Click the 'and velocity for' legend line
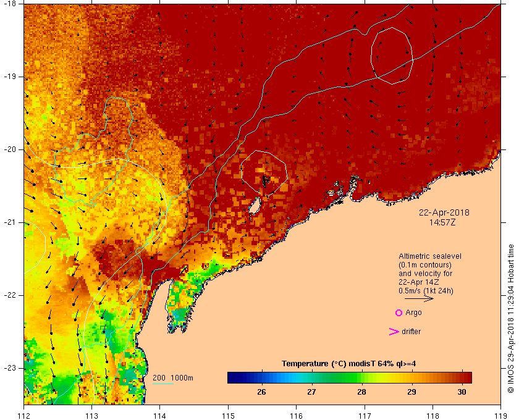 pyautogui.click(x=425, y=274)
